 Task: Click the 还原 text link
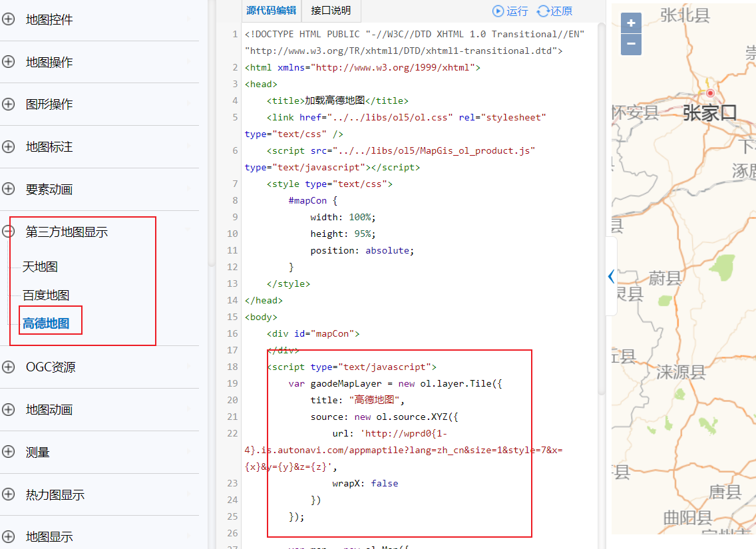click(x=561, y=11)
